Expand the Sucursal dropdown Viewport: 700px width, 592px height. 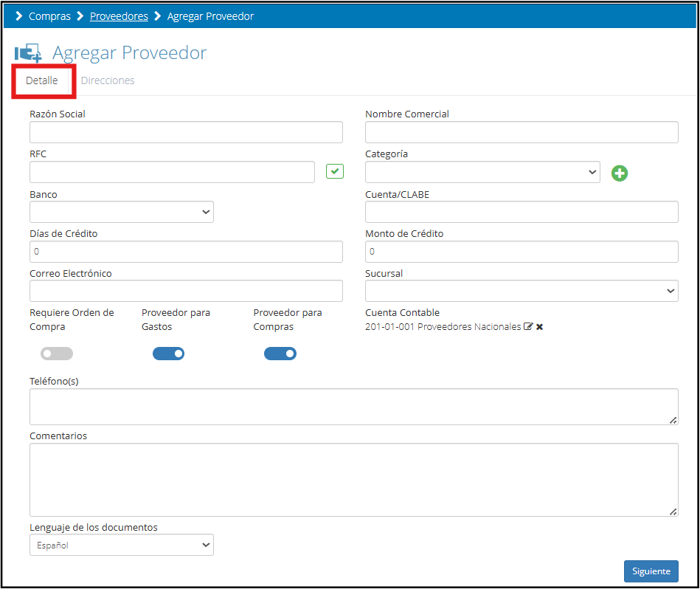pyautogui.click(x=521, y=291)
